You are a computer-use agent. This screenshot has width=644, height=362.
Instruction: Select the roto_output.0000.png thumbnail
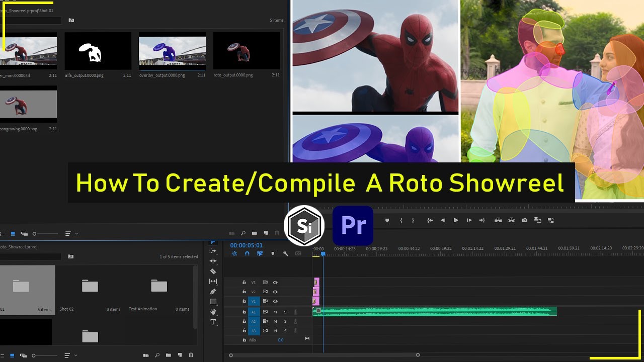(x=247, y=51)
